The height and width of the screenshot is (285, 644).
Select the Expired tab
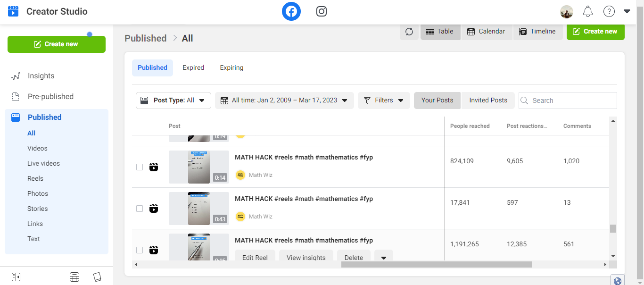tap(193, 68)
